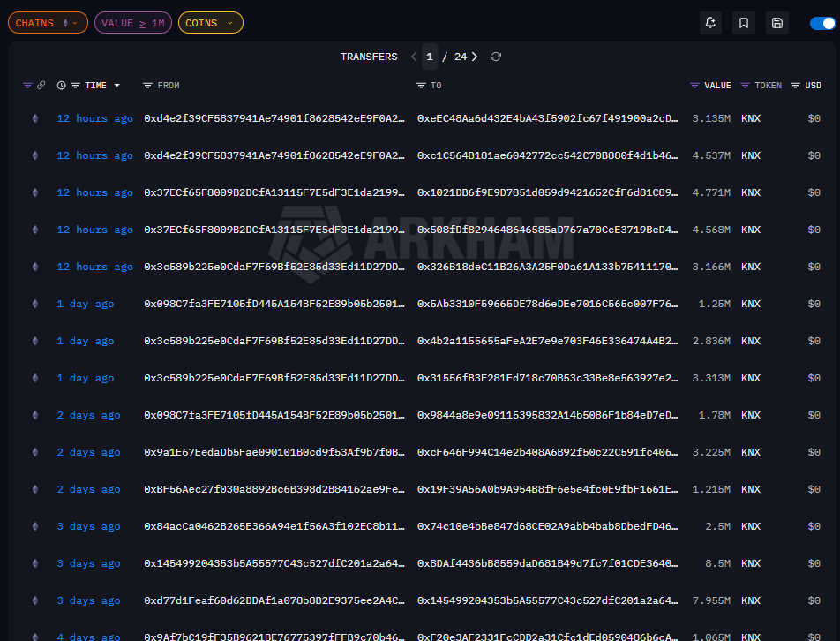This screenshot has height=641, width=840.
Task: Refresh the transfers list
Action: [x=496, y=57]
